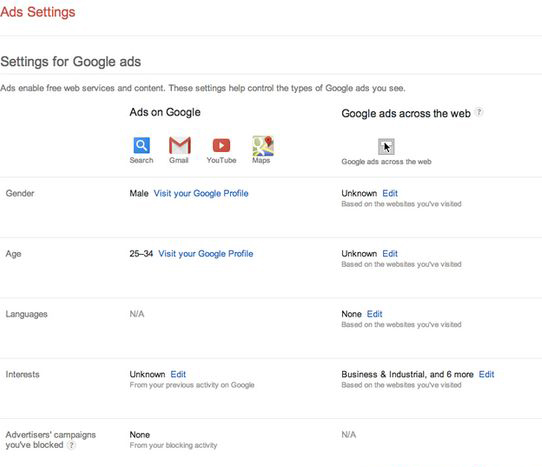The width and height of the screenshot is (542, 467).
Task: Select the Gender row label
Action: (20, 193)
